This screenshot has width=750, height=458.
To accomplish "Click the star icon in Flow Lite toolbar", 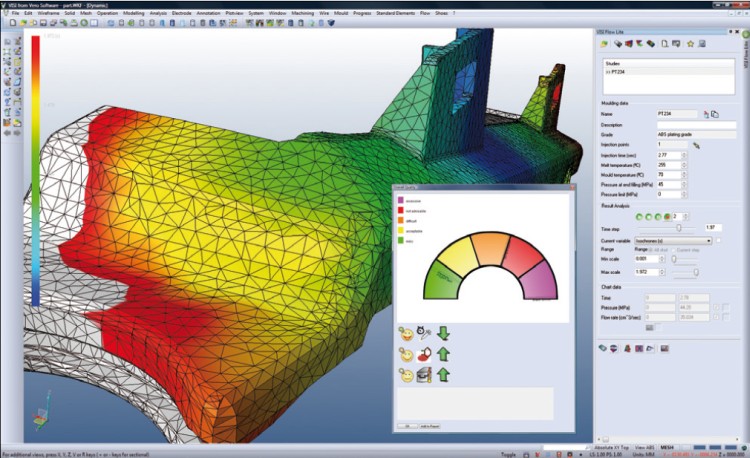I will [x=690, y=44].
